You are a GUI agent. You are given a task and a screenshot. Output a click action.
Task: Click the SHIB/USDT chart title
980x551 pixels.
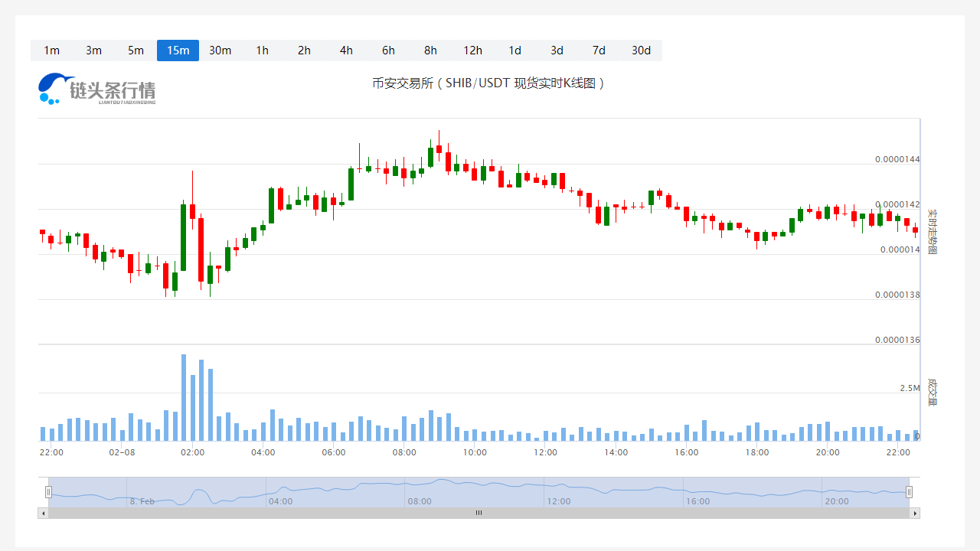click(489, 83)
